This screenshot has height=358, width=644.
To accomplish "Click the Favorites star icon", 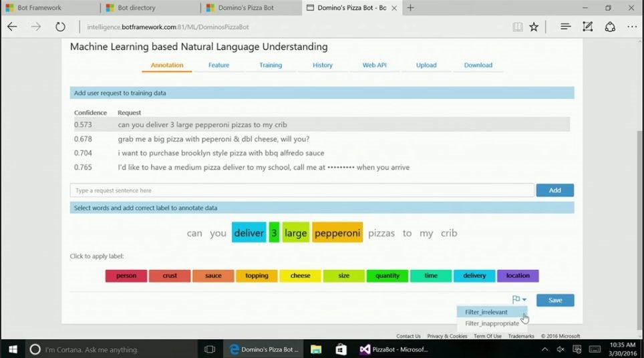I will click(x=534, y=27).
